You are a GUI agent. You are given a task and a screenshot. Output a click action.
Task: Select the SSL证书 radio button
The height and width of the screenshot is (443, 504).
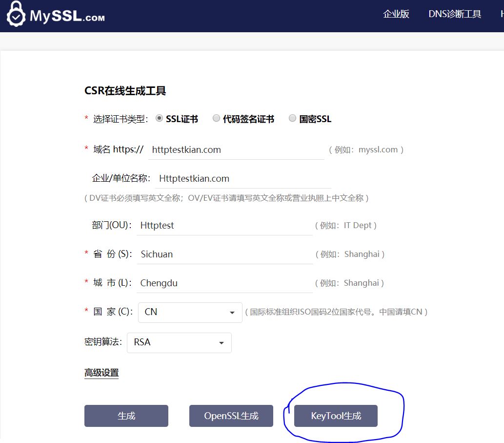click(159, 118)
